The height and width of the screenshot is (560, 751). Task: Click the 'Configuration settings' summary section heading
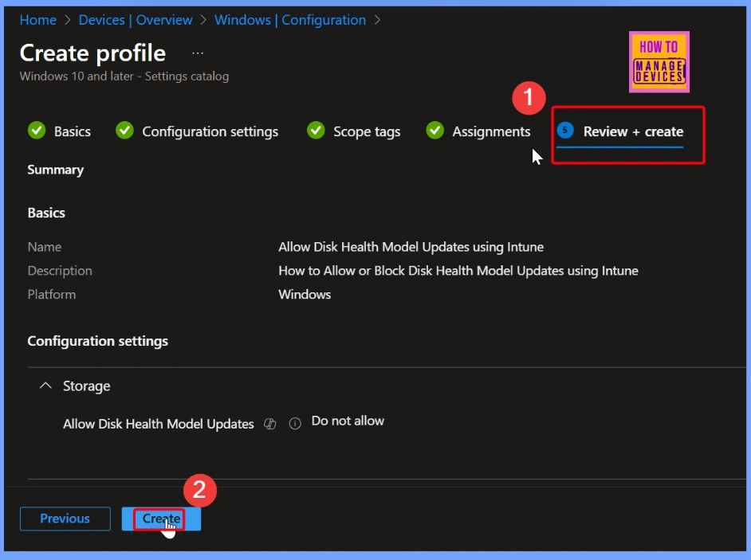(98, 341)
